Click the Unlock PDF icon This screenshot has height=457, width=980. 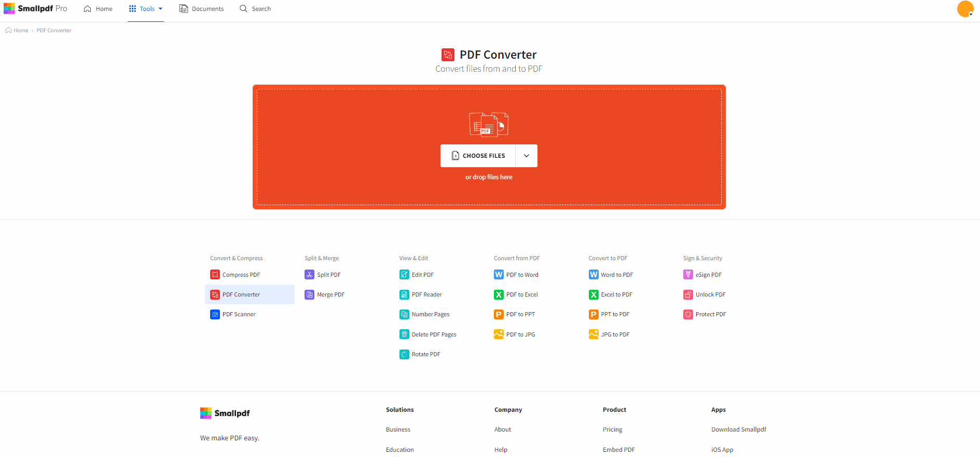point(688,294)
